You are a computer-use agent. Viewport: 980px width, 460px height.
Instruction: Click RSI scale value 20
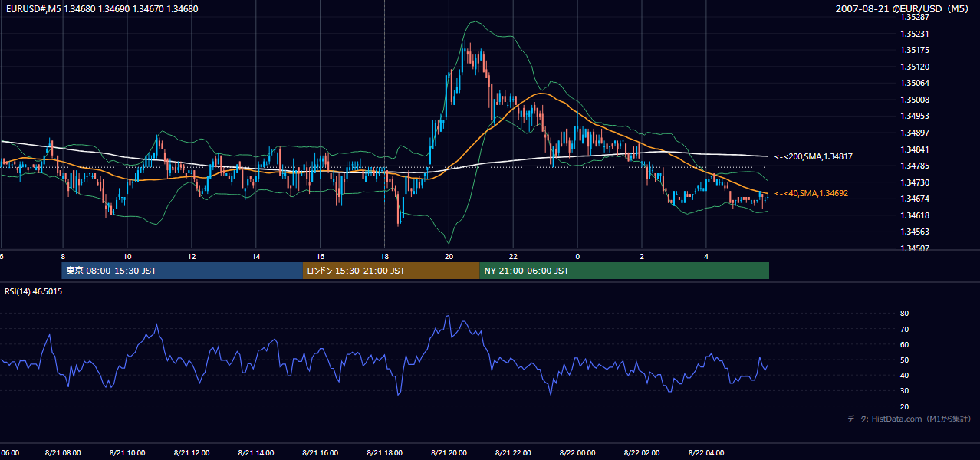(904, 406)
